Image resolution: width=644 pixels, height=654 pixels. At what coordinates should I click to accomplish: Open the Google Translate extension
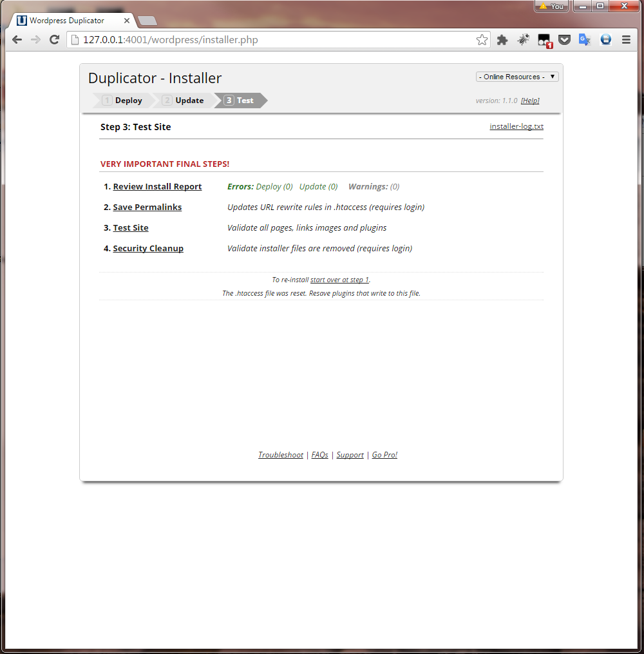[585, 39]
